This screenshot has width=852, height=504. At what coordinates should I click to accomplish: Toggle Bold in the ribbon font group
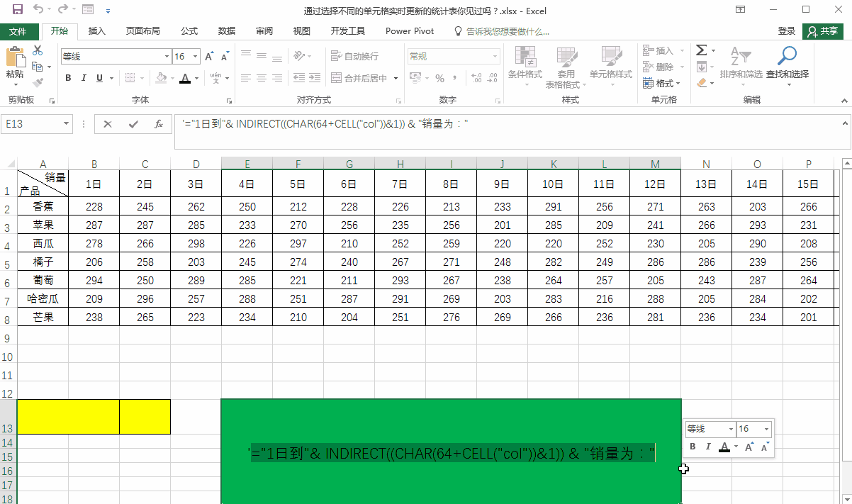pos(68,78)
